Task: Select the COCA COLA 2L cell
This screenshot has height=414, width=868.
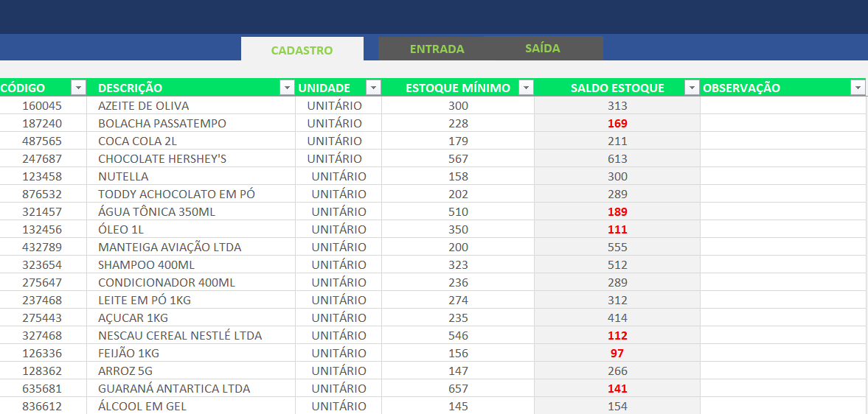Action: click(138, 141)
